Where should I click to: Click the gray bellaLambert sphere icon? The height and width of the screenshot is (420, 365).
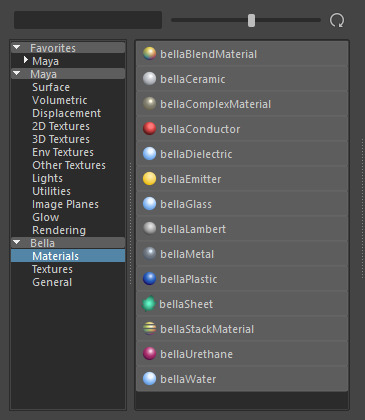pos(149,229)
